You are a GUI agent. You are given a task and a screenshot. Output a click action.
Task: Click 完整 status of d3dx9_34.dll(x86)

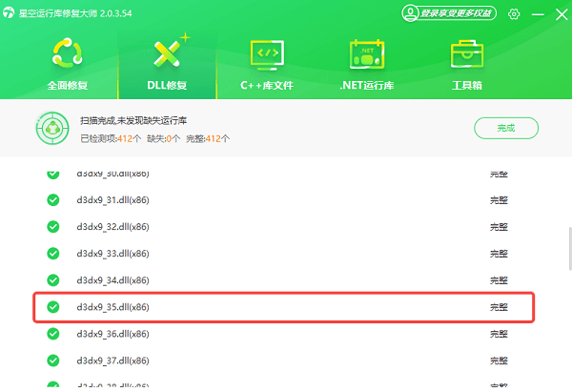[499, 280]
